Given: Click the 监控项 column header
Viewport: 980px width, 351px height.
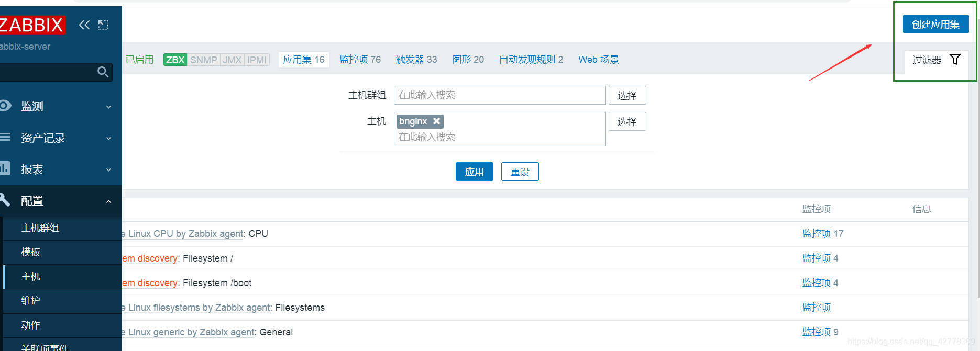Looking at the screenshot, I should [x=817, y=209].
